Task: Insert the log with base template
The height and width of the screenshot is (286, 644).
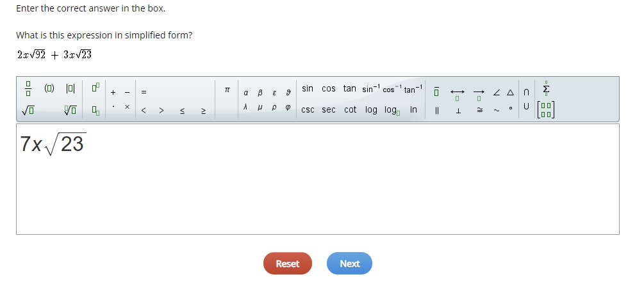Action: [392, 110]
